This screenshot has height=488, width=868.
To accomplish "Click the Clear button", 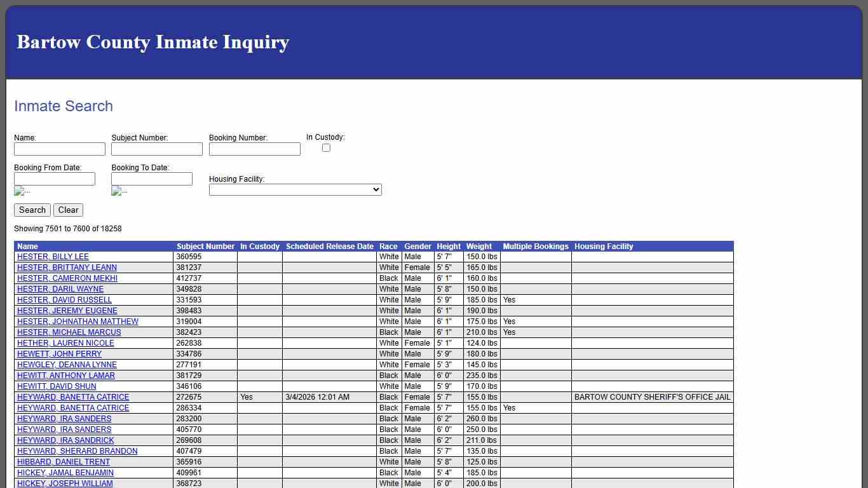I will 68,210.
